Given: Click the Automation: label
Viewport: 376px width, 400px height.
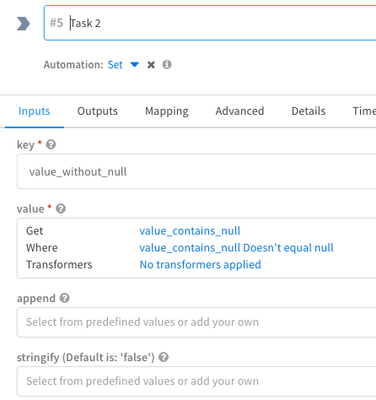Looking at the screenshot, I should (x=73, y=65).
